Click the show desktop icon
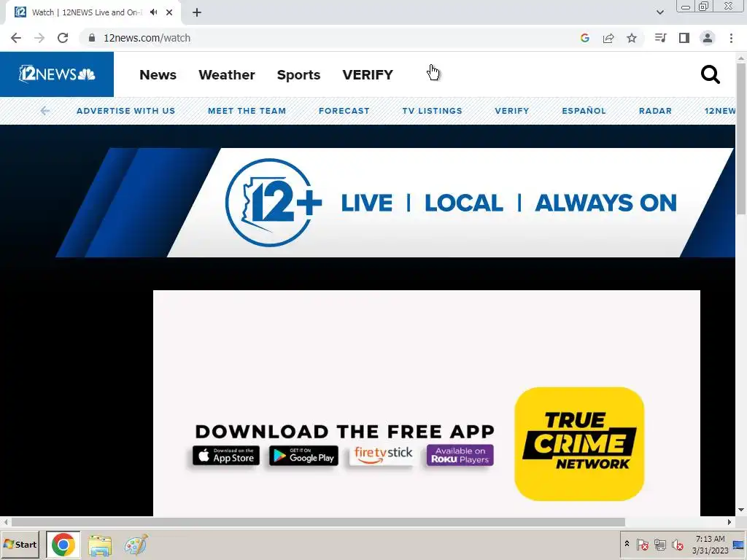Screen dimensions: 747x560 [739, 544]
